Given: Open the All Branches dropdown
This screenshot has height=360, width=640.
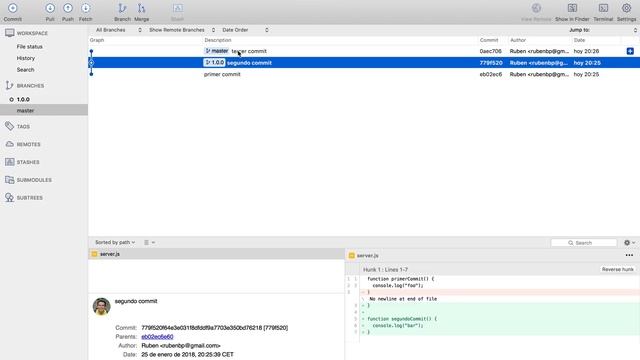Looking at the screenshot, I should 118,30.
